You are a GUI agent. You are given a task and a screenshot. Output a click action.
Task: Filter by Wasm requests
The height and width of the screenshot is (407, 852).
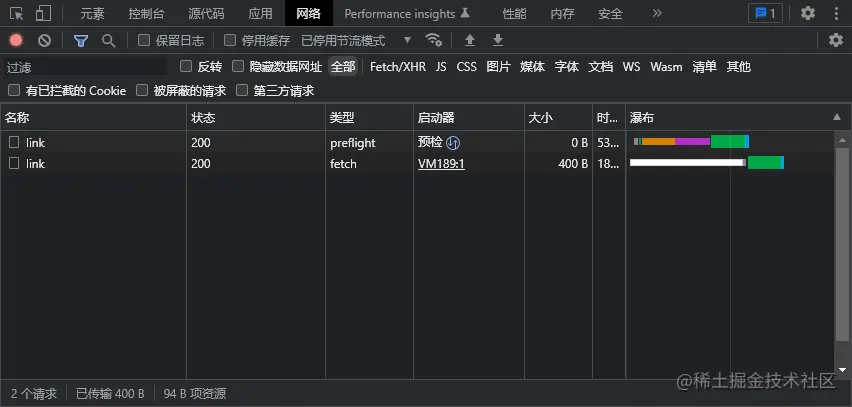point(666,67)
